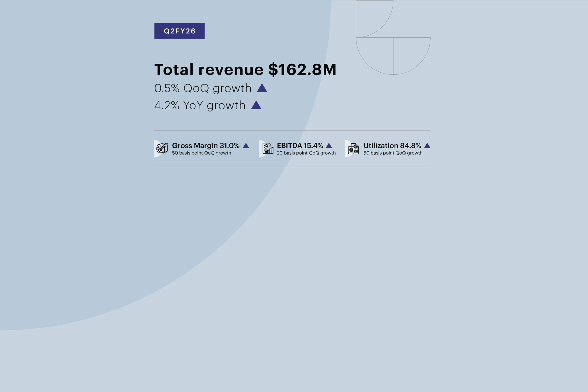This screenshot has width=588, height=392.
Task: Click the up triangle beside QoQ growth
Action: point(262,88)
